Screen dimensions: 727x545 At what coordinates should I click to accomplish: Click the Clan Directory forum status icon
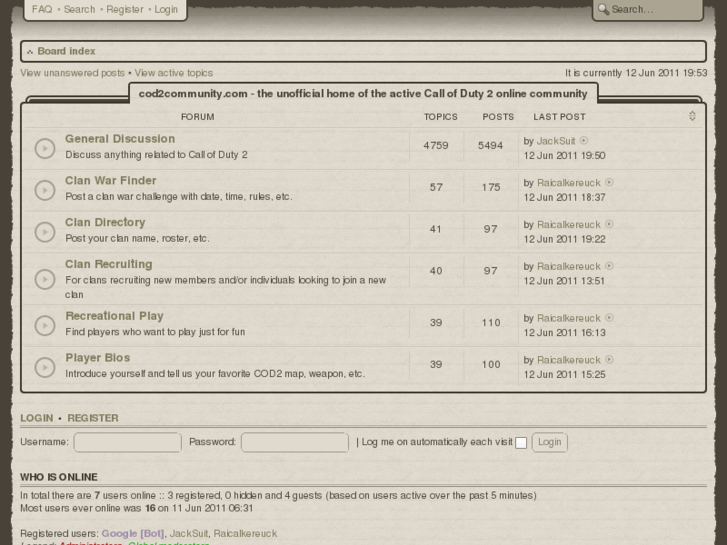pos(45,232)
